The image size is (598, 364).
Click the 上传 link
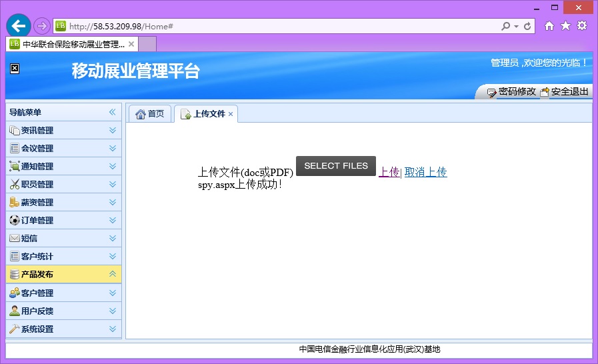389,172
